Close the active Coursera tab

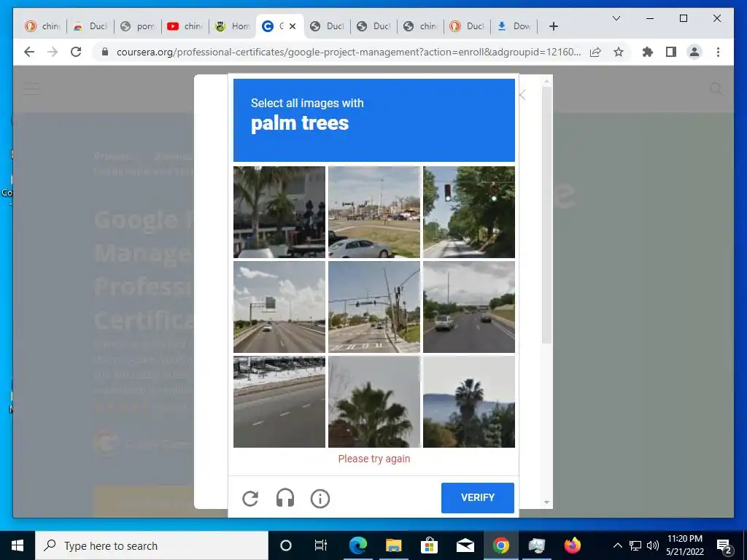293,26
